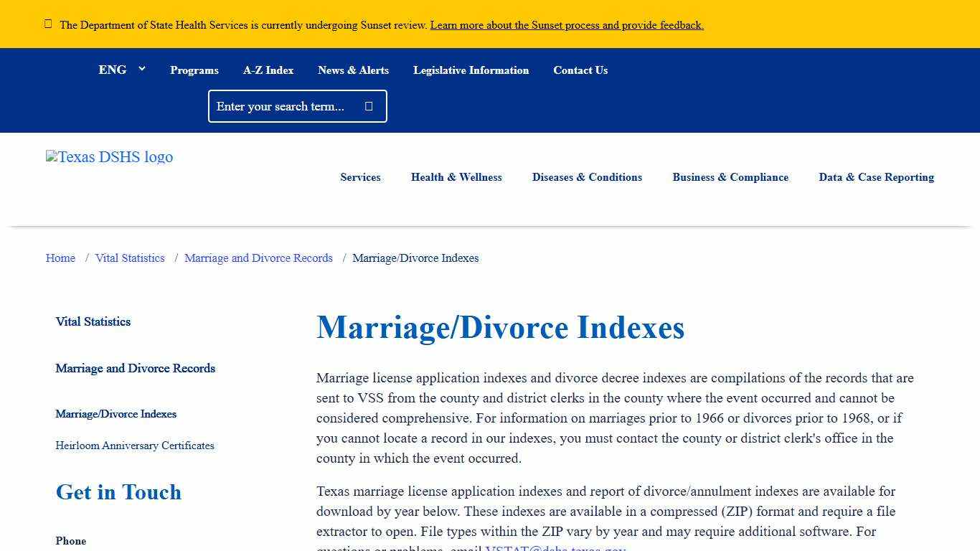
Task: Open Marriage and Divorce Records in the sidebar
Action: point(135,368)
